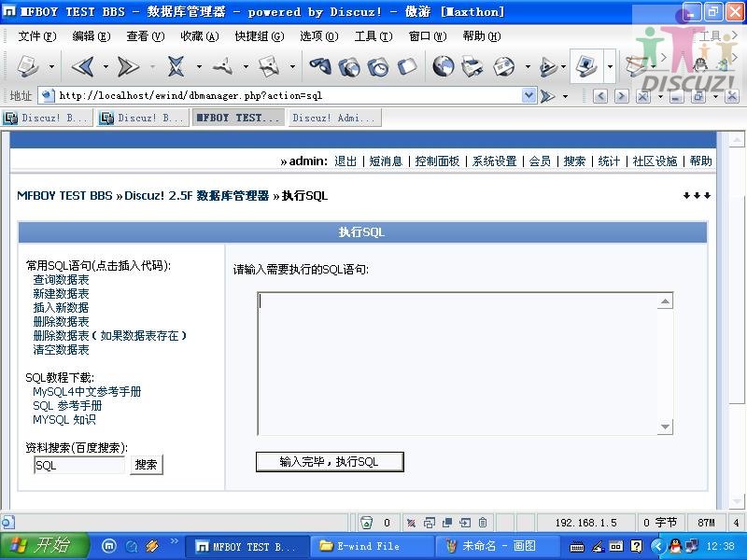Image resolution: width=747 pixels, height=560 pixels.
Task: Click the Go arrow next to address bar
Action: [548, 96]
